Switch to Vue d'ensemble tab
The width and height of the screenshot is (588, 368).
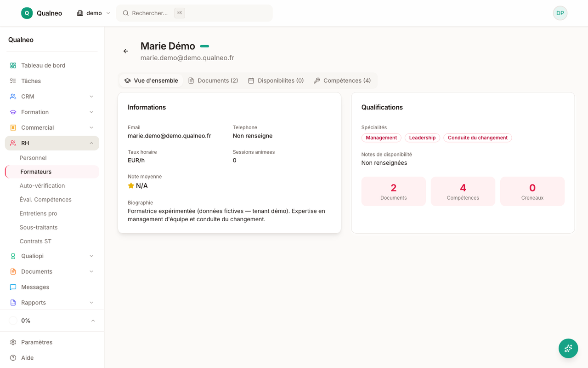coord(151,80)
